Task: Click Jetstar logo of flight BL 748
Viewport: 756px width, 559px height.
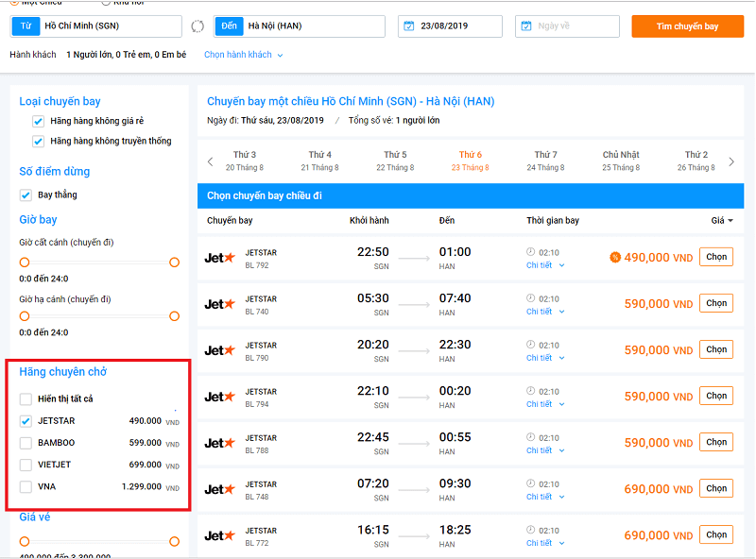Action: (220, 489)
